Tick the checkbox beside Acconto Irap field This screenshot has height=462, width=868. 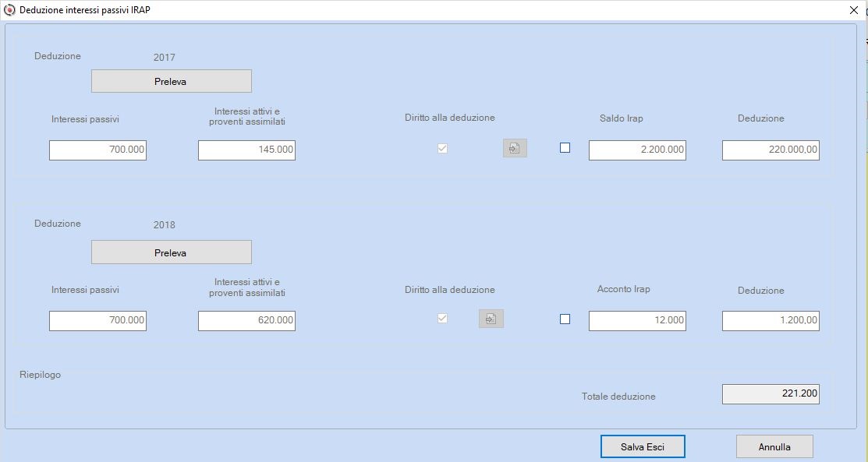coord(565,319)
